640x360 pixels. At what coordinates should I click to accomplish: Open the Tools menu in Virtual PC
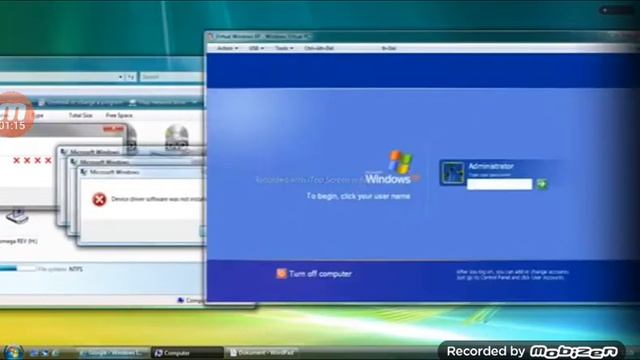tap(284, 48)
